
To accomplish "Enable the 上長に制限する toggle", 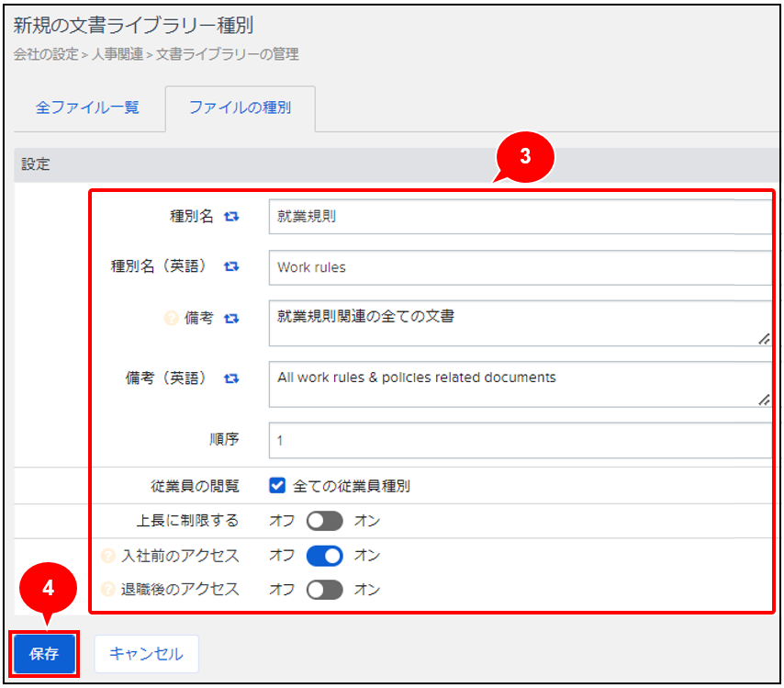I will click(324, 522).
